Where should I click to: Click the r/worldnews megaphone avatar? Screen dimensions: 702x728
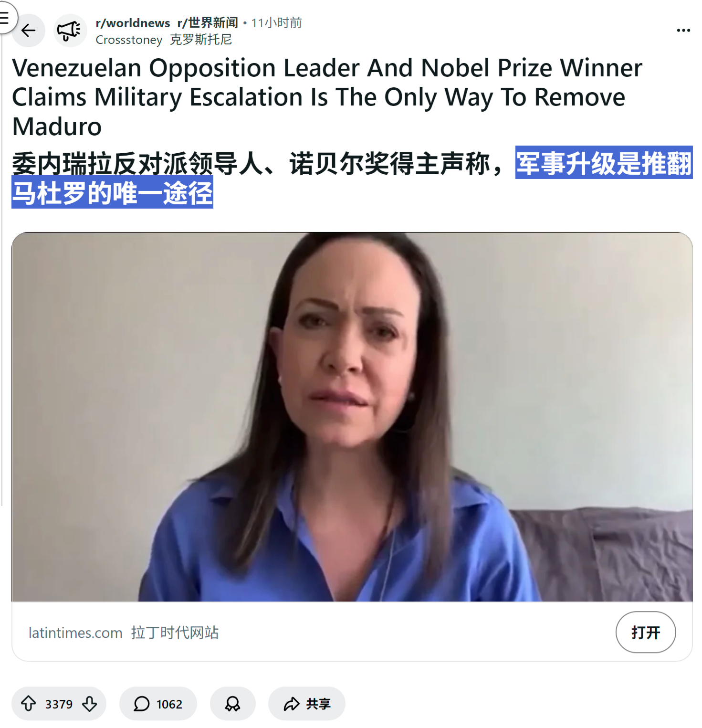(x=70, y=31)
